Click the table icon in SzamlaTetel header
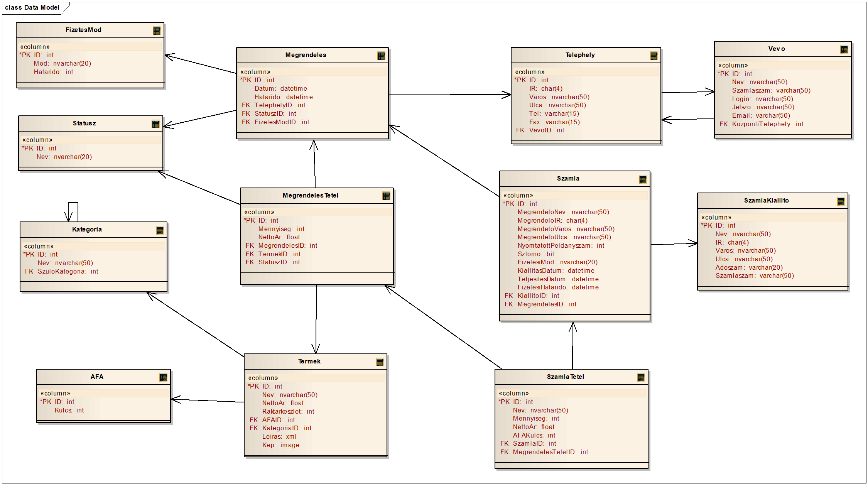This screenshot has height=485, width=868. point(641,378)
